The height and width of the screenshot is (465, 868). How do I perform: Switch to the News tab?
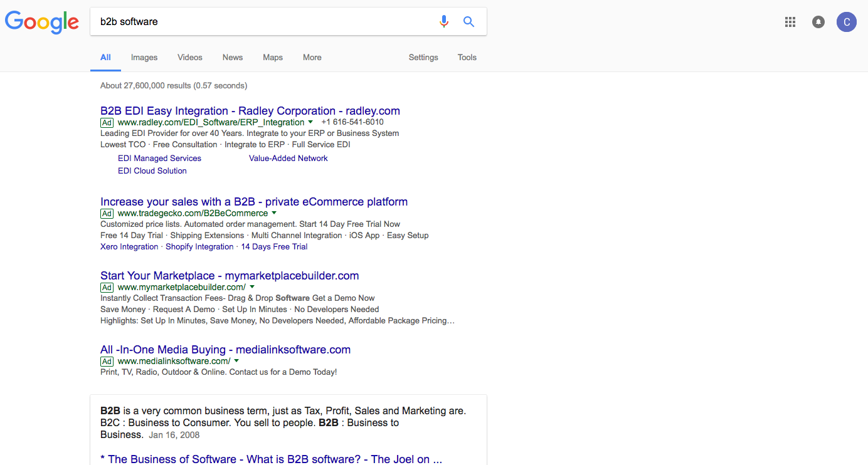click(233, 57)
